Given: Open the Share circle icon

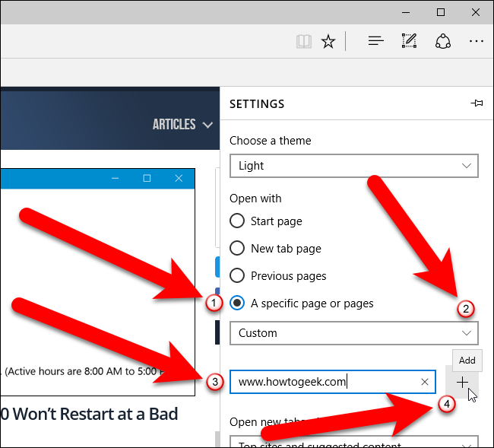Looking at the screenshot, I should point(442,41).
